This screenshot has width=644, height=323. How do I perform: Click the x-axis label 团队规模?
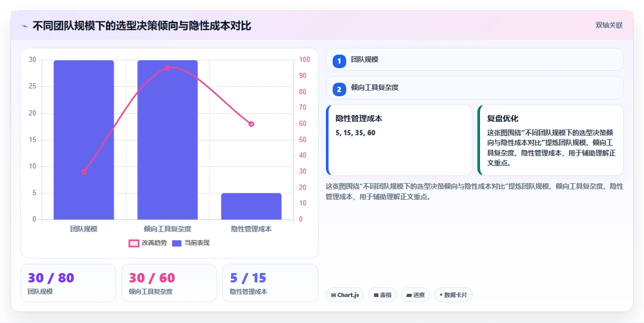coord(84,229)
